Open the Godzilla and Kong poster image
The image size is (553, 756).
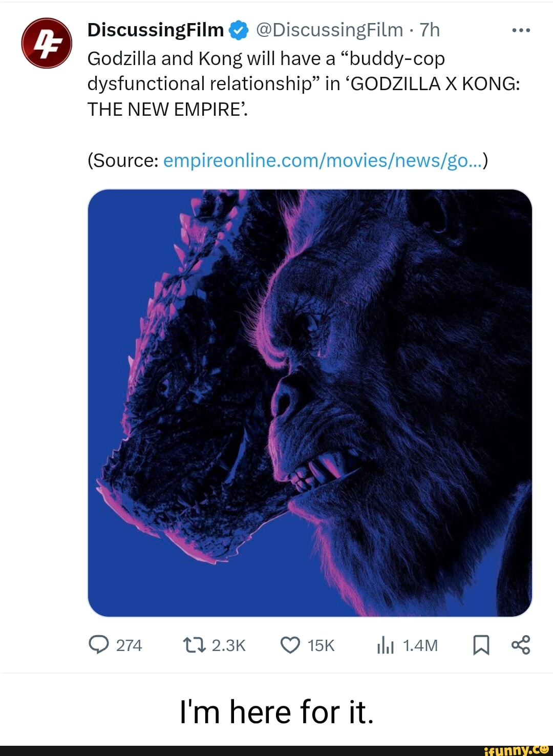click(x=310, y=403)
